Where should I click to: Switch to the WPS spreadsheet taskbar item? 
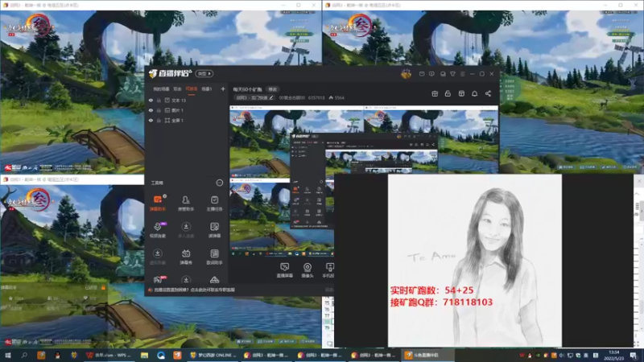tap(109, 356)
